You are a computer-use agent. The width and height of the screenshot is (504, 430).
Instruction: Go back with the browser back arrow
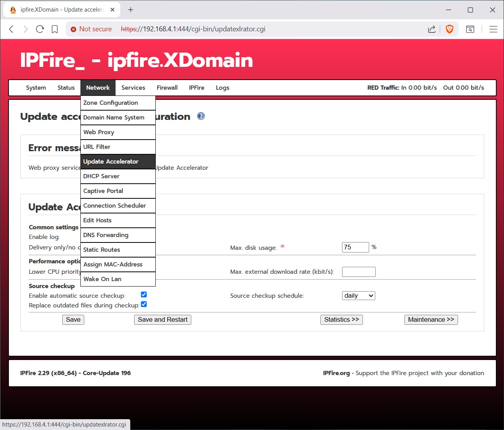tap(11, 29)
